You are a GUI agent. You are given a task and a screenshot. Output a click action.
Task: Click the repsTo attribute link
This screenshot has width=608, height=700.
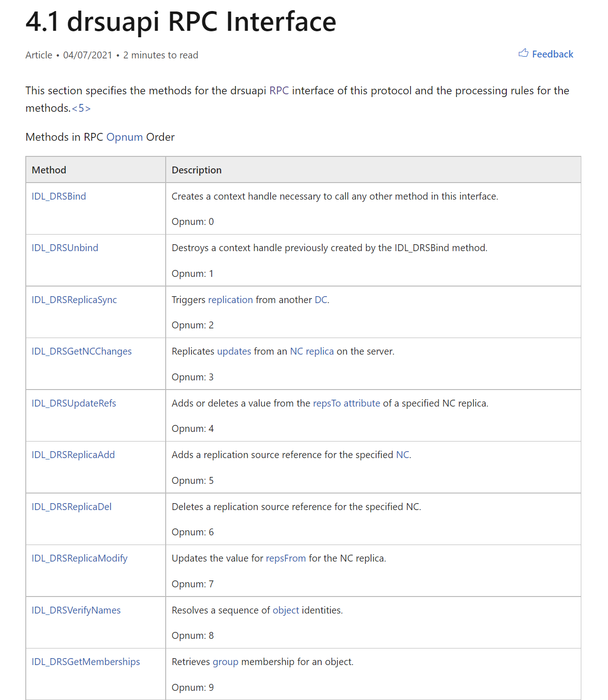pos(347,403)
